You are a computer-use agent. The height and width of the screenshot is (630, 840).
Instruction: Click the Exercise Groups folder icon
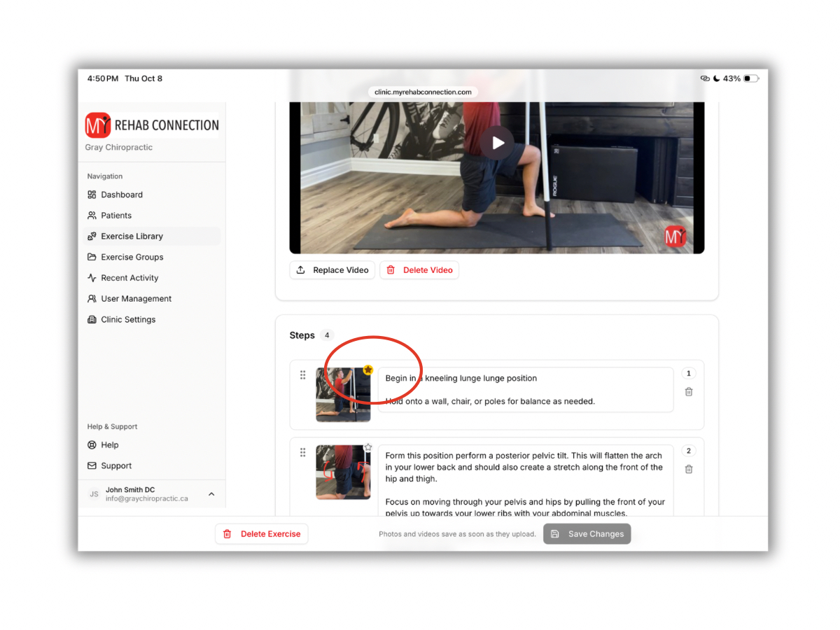click(92, 257)
